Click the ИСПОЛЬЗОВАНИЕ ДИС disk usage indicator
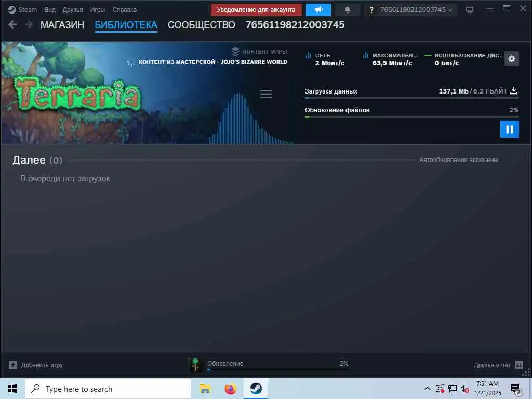Viewport: 532px width, 399px height. (463, 59)
